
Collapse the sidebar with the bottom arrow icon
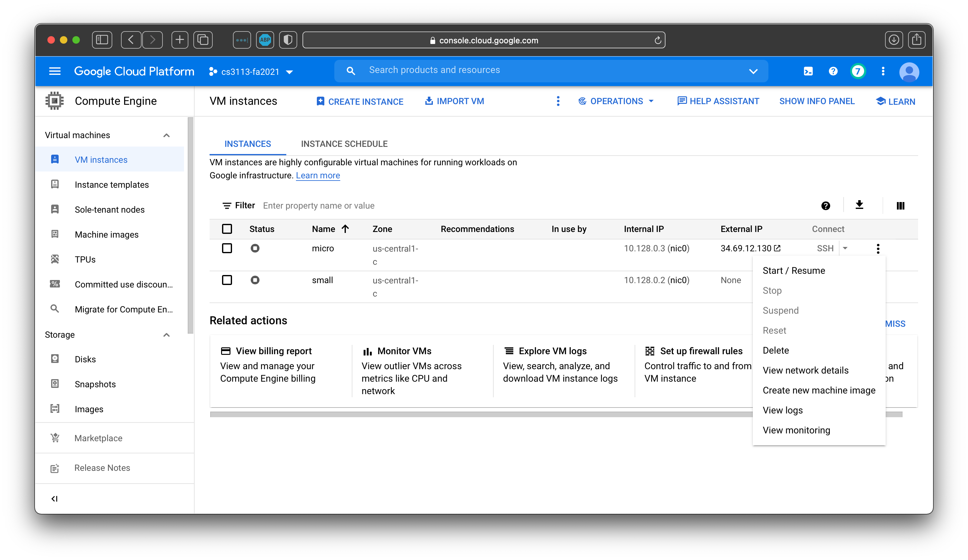point(55,499)
